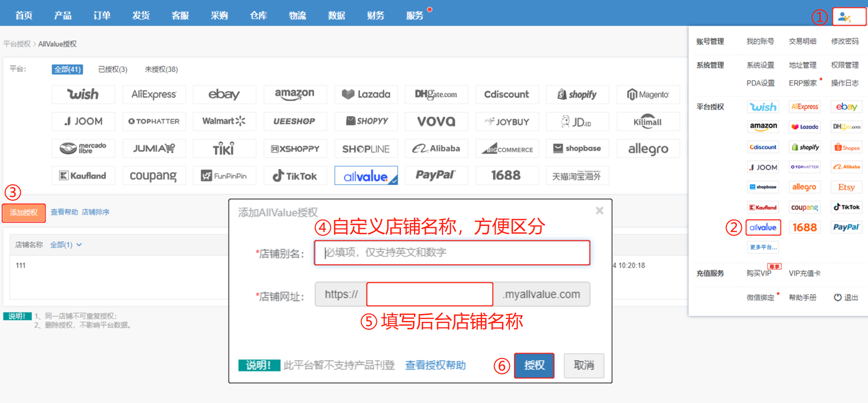Open the Shopee logo in side panel
868x403 pixels.
(x=846, y=147)
